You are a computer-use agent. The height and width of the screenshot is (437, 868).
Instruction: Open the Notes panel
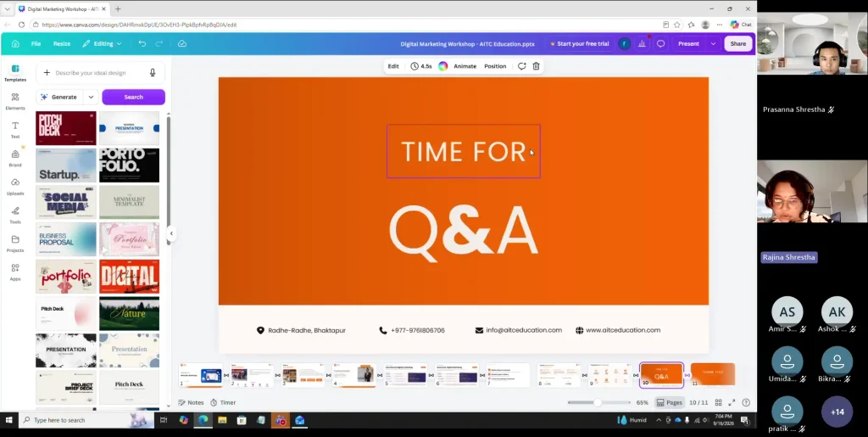click(x=191, y=403)
